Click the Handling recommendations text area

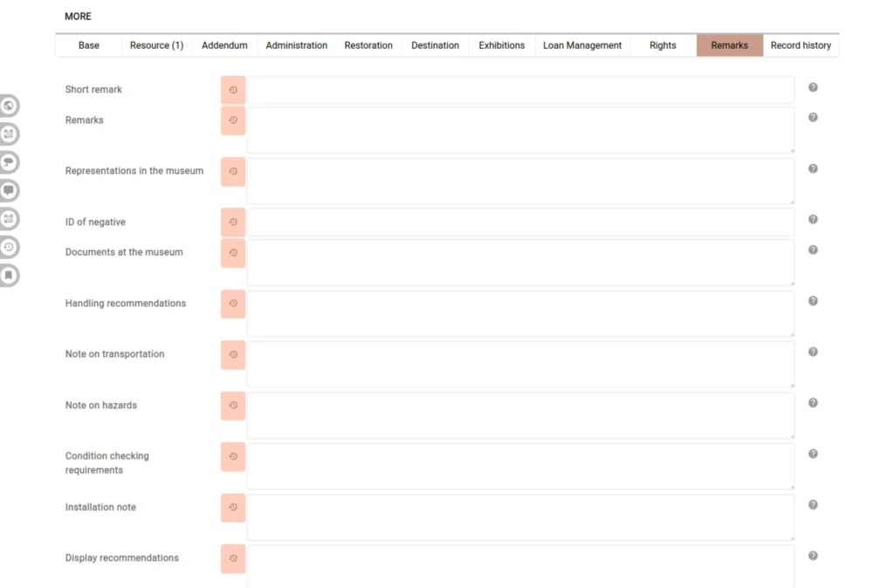pyautogui.click(x=520, y=313)
